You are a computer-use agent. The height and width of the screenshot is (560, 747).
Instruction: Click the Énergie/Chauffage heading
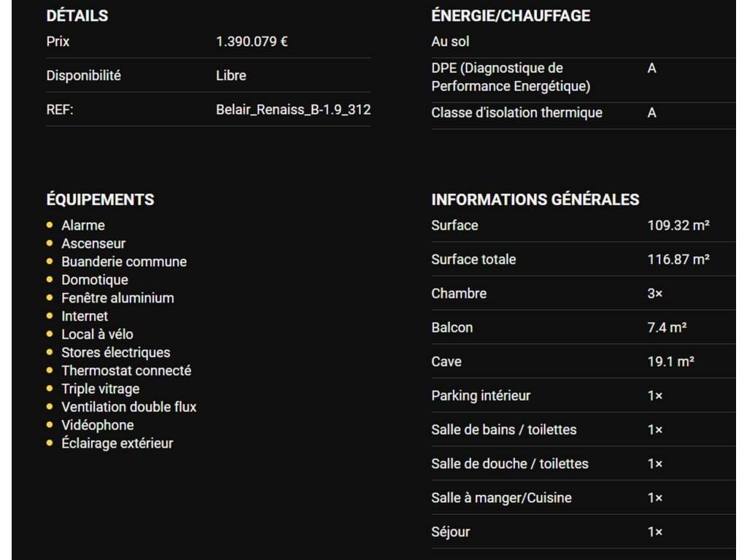click(x=511, y=15)
